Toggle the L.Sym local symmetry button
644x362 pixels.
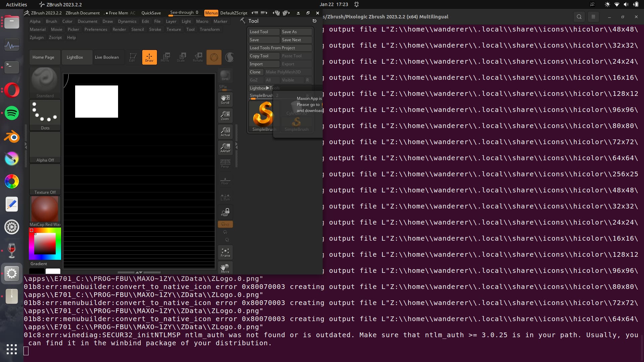(x=225, y=197)
